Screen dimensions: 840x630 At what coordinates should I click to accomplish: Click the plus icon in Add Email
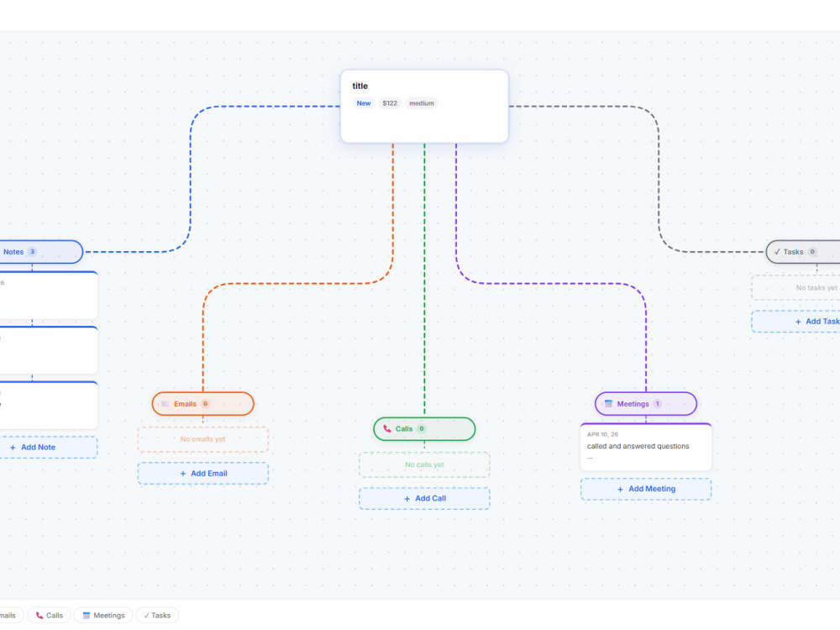[182, 474]
